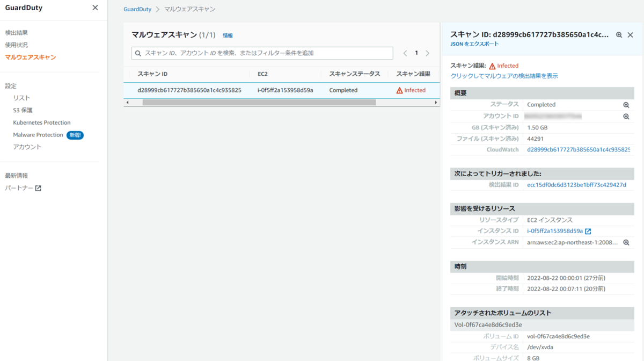
Task: Click the GuardDuty breadcrumb link
Action: tap(137, 10)
